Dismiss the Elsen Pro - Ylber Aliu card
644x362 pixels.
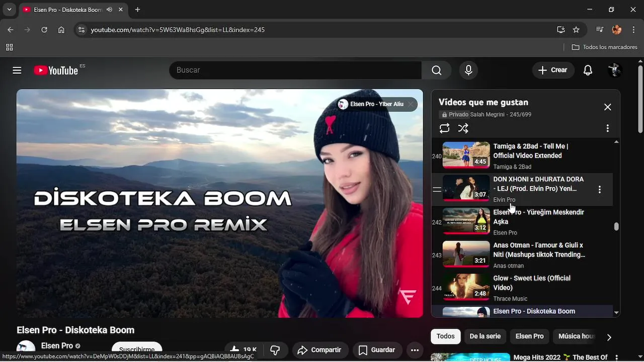[411, 104]
